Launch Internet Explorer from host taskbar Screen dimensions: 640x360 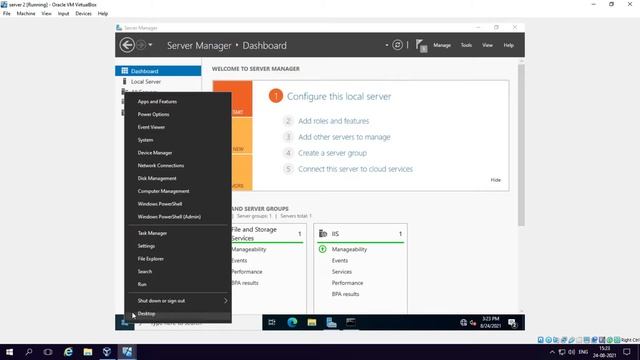[x=68, y=352]
